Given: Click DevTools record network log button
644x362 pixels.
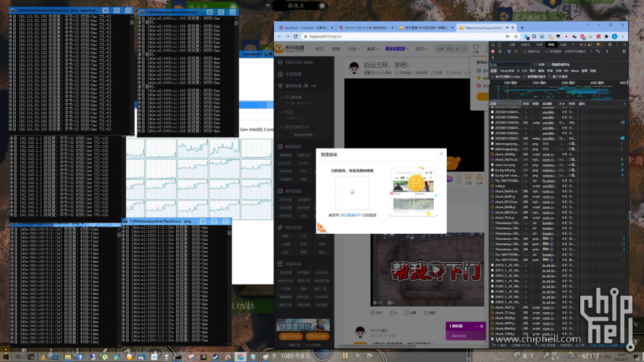Looking at the screenshot, I should coord(493,52).
